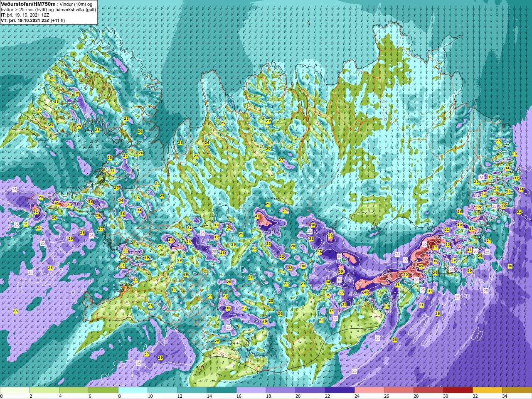The width and height of the screenshot is (532, 399).
Task: Select the 6–8 olive green legend swatch
Action: [x=103, y=390]
